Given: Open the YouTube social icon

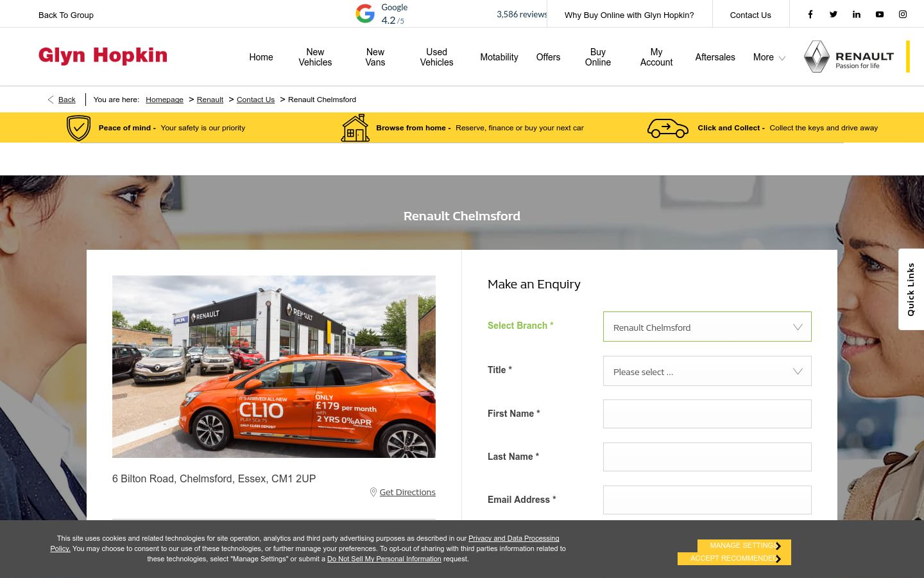Looking at the screenshot, I should point(880,14).
